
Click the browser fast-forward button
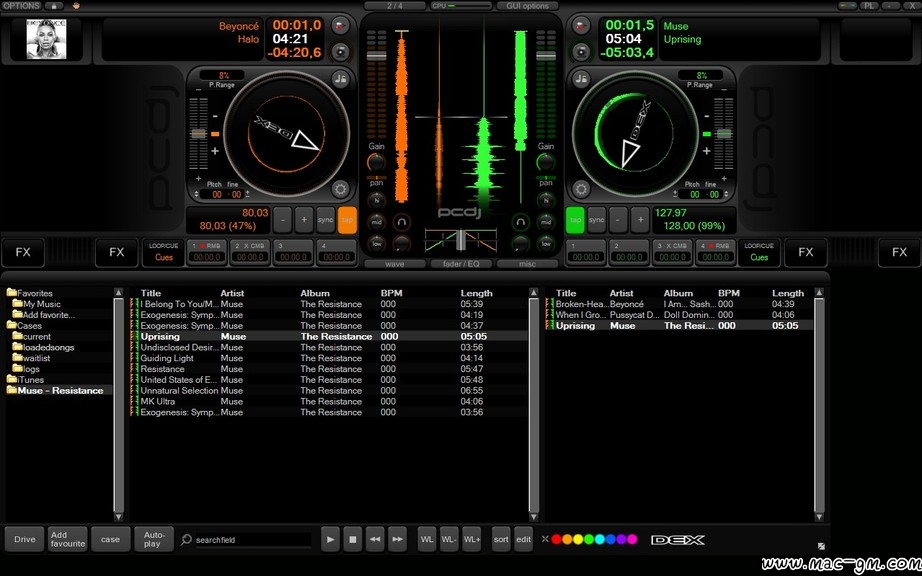[397, 539]
